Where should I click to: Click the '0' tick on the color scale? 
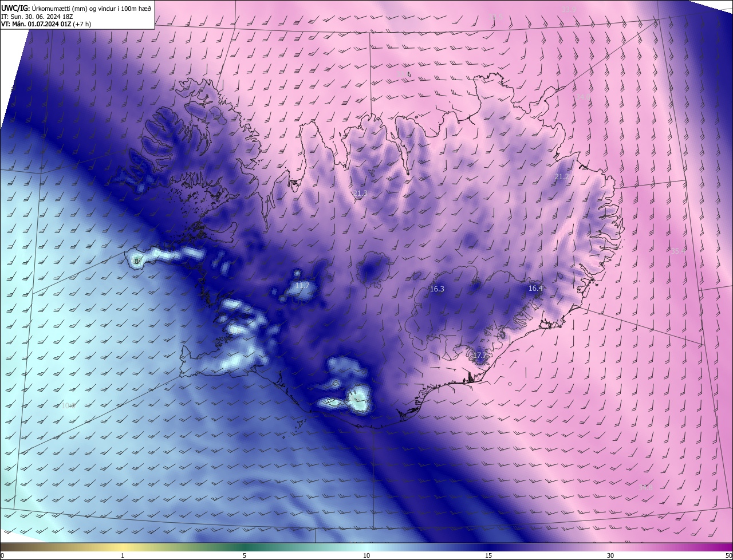2,555
